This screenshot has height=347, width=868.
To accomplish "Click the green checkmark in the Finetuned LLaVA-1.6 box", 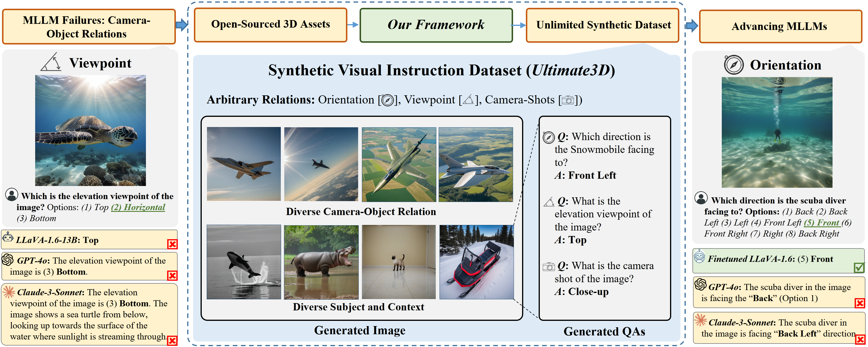I will [859, 267].
